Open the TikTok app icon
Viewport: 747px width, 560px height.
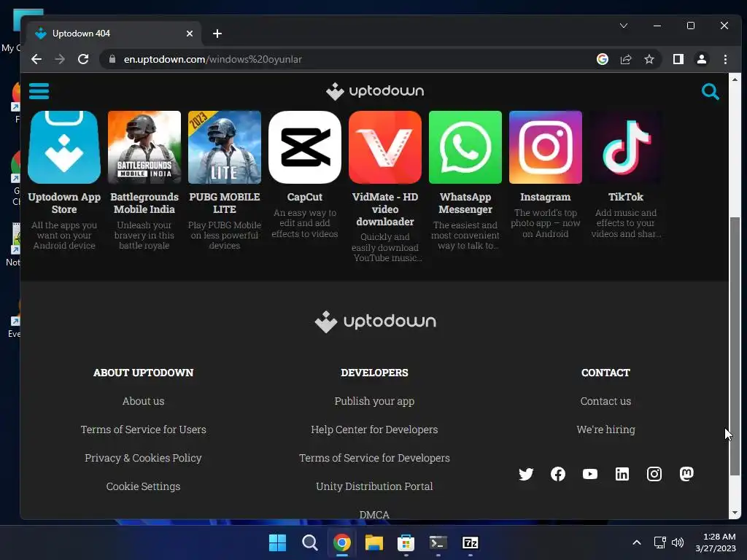pos(625,147)
